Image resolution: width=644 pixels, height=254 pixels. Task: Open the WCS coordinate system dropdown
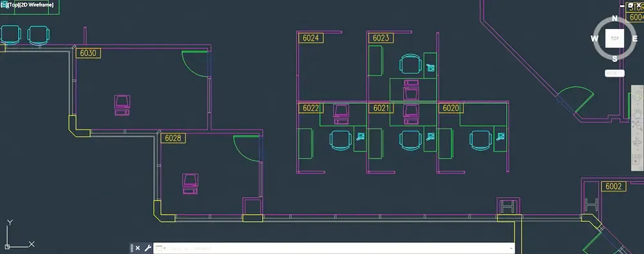(615, 73)
